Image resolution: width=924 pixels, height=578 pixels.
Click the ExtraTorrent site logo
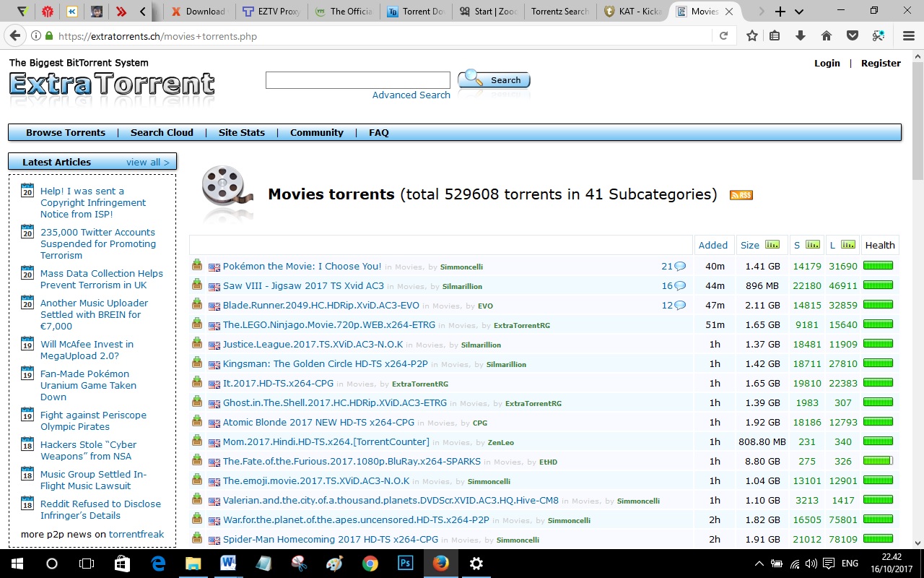pos(112,83)
